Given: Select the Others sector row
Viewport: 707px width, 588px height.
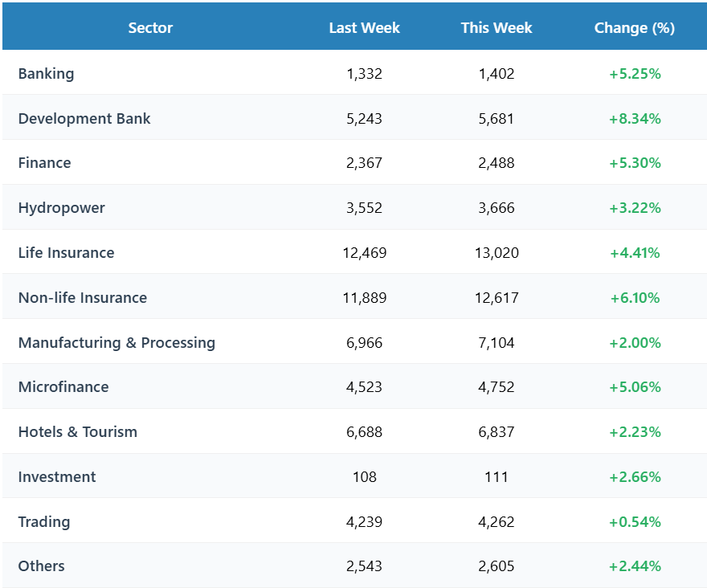Looking at the screenshot, I should [x=41, y=566].
